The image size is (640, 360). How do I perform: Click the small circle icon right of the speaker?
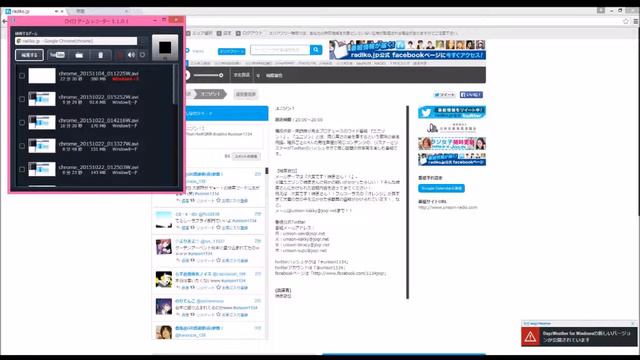[x=142, y=55]
